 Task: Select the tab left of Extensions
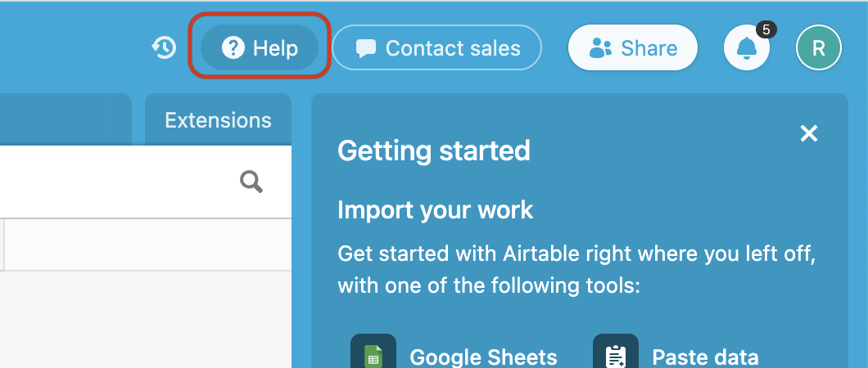pyautogui.click(x=66, y=120)
